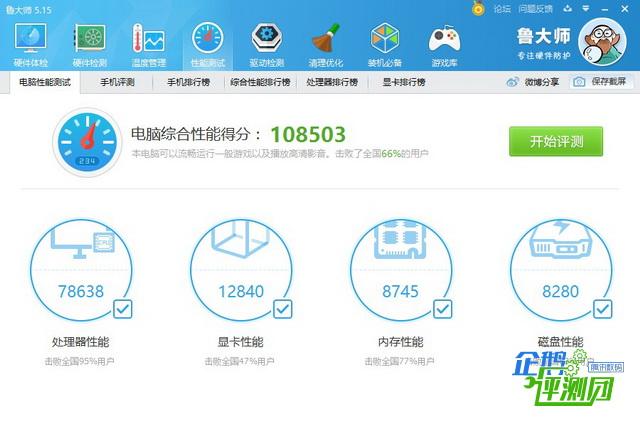The height and width of the screenshot is (427, 640).
Task: Open the title bar dropdown menu arrow
Action: pos(586,9)
